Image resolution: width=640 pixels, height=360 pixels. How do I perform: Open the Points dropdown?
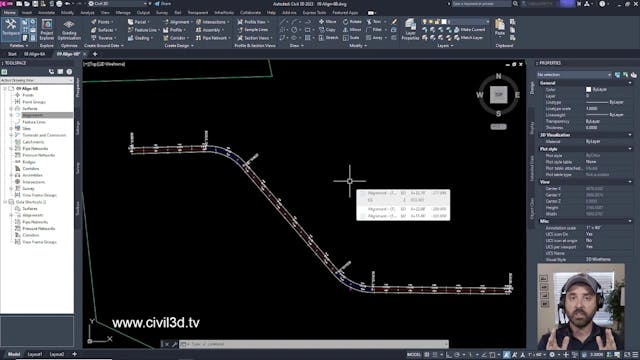tap(102, 22)
